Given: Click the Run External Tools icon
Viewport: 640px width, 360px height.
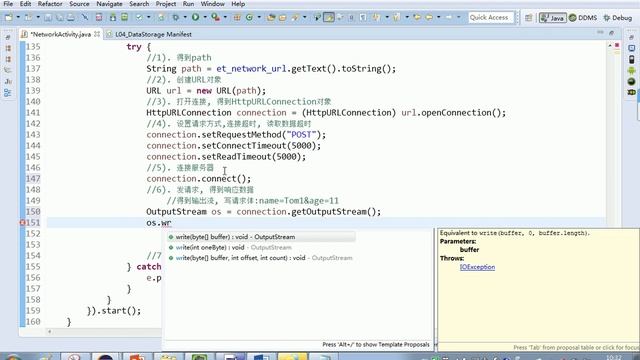Looking at the screenshot, I should [215, 18].
